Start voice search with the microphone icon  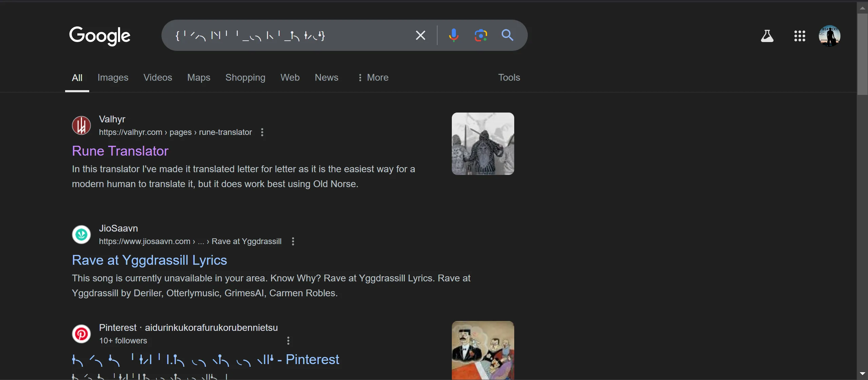click(x=454, y=35)
